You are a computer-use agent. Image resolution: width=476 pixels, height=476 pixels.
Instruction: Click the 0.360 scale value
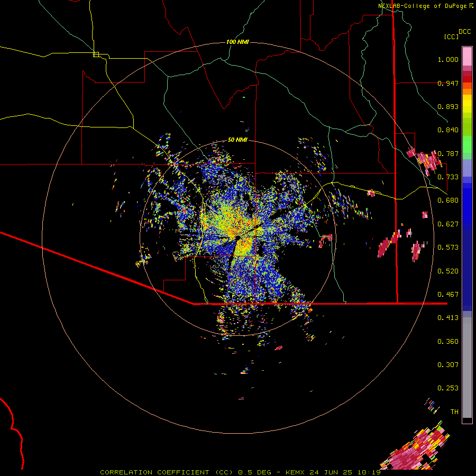(448, 342)
